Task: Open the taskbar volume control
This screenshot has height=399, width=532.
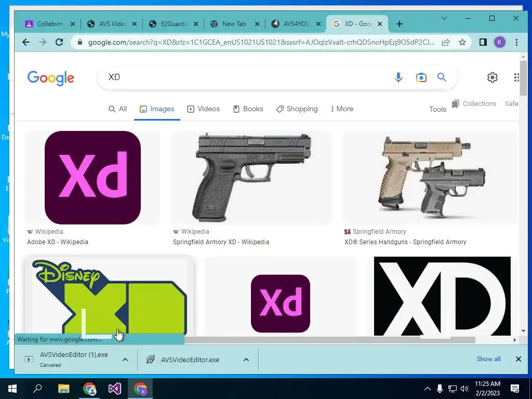Action: pyautogui.click(x=464, y=389)
